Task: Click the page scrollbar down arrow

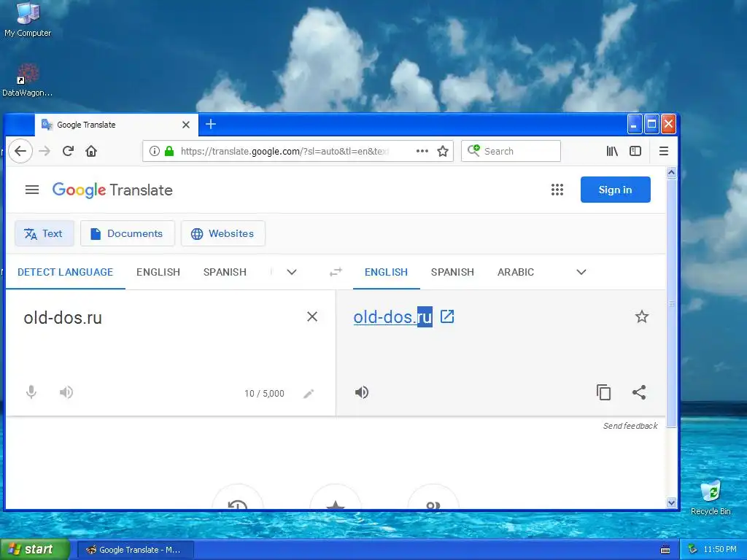Action: (x=671, y=503)
